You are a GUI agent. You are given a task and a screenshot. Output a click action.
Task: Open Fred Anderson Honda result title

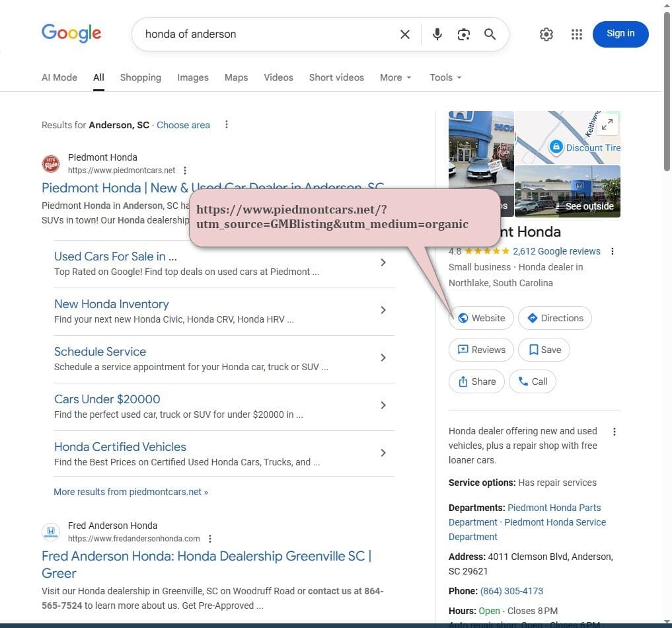tap(207, 565)
